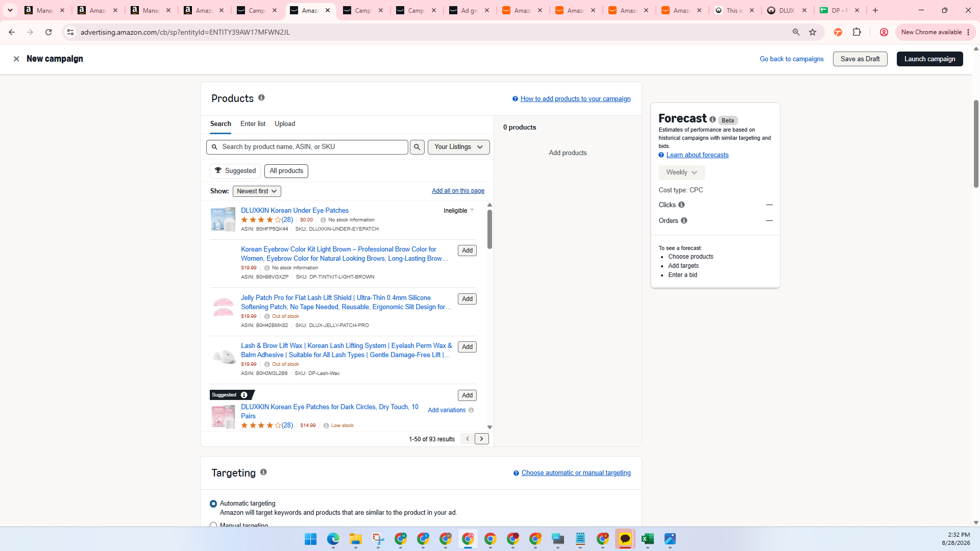Click the Add variations info icon
The height and width of the screenshot is (551, 980).
click(x=471, y=410)
